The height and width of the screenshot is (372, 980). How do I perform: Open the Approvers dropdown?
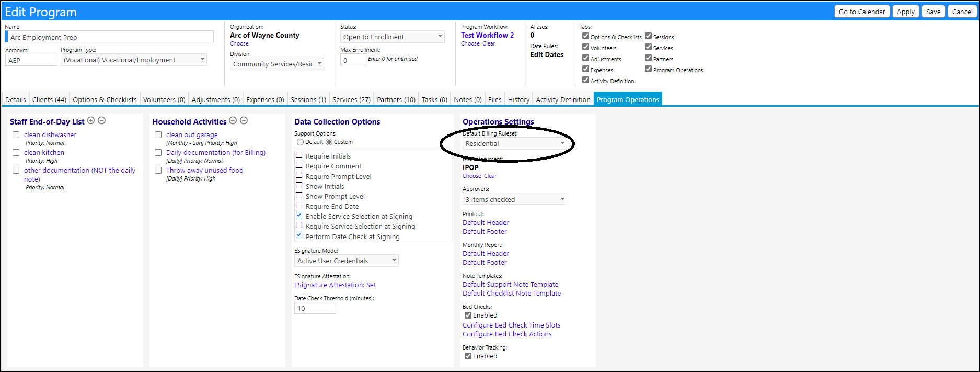(515, 199)
